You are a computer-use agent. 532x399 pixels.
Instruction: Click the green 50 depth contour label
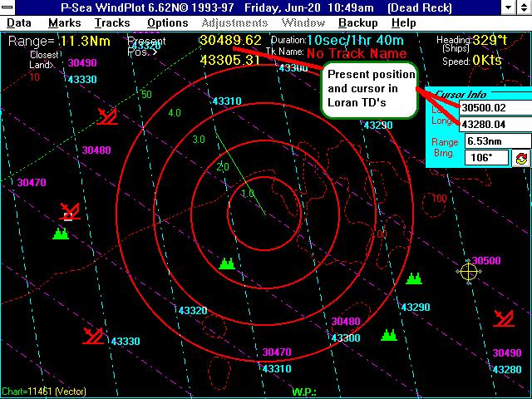146,94
